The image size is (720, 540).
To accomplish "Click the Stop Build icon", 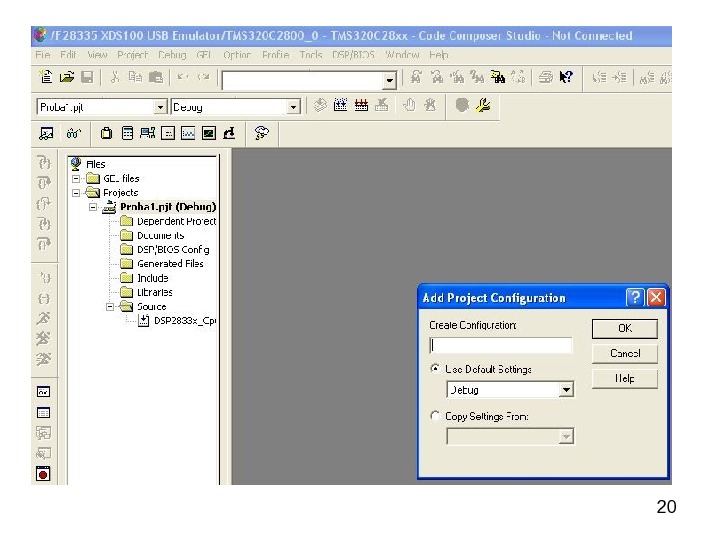I will tap(382, 106).
